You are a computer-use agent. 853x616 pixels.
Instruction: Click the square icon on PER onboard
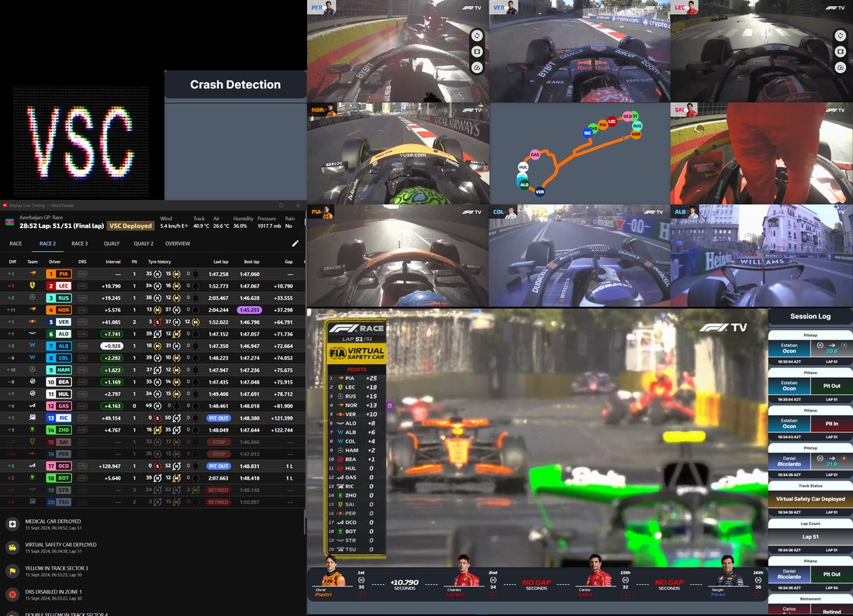[477, 52]
